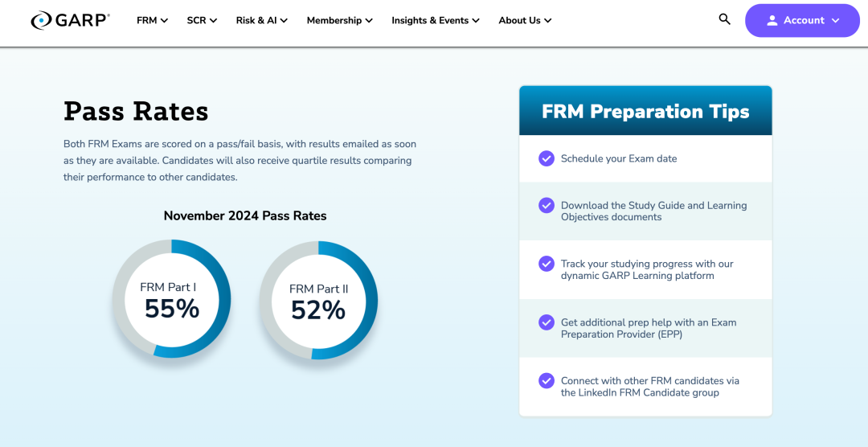Click Download the Study Guide tip text
This screenshot has width=868, height=447.
pos(653,211)
